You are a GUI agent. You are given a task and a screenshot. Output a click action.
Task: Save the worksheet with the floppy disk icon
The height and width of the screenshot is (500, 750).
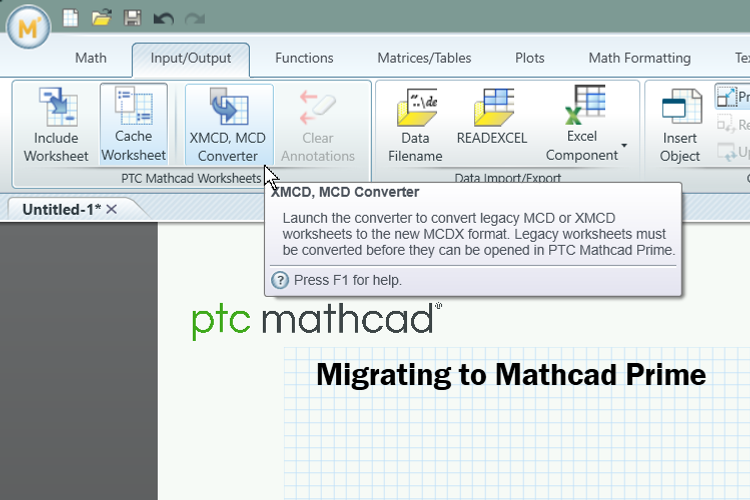point(131,17)
